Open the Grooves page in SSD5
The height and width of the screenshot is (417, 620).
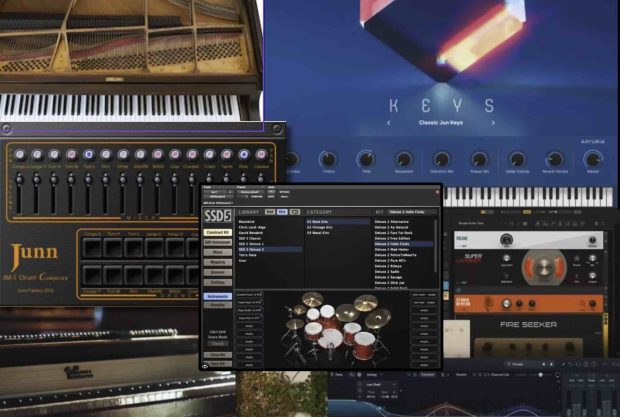coord(217,272)
